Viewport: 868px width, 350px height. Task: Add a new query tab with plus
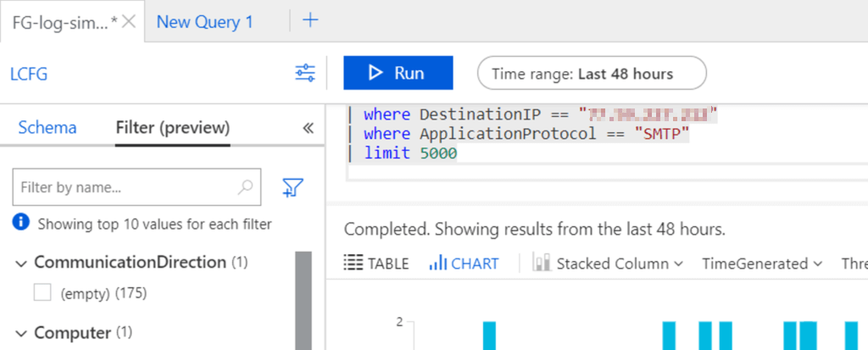point(310,20)
